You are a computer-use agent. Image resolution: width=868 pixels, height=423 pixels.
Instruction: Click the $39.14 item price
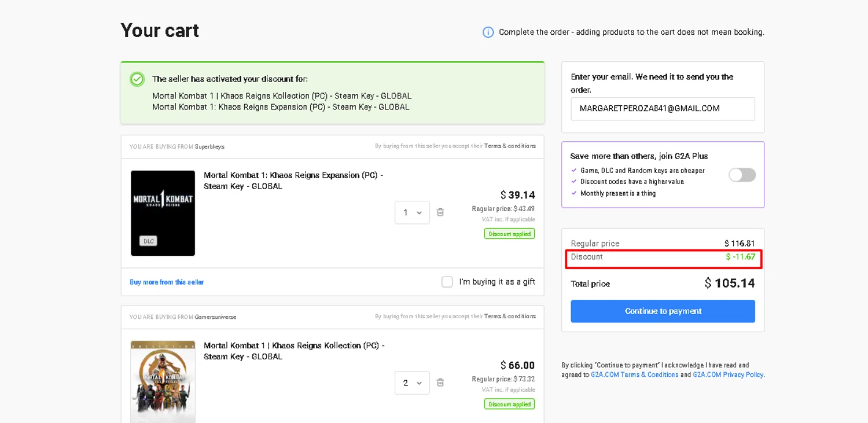[x=518, y=195]
